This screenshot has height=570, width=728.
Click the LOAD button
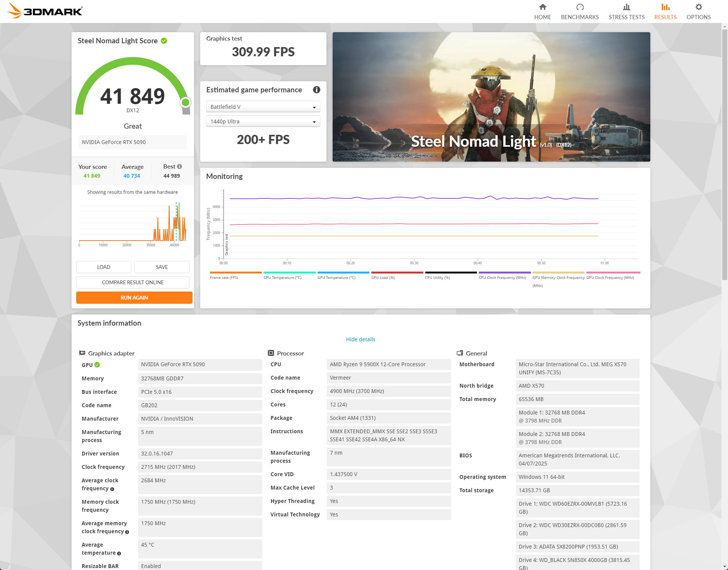pos(103,267)
